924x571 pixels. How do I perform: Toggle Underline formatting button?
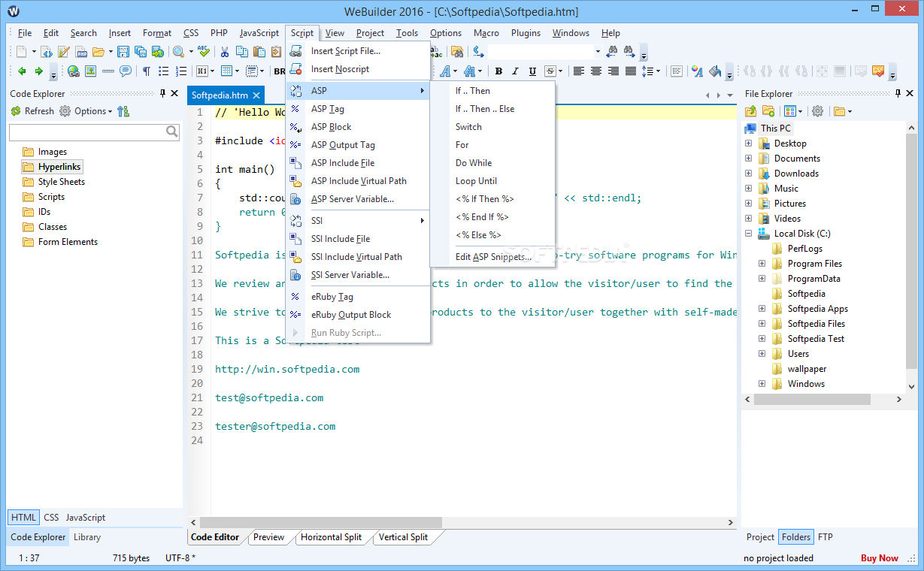(532, 71)
